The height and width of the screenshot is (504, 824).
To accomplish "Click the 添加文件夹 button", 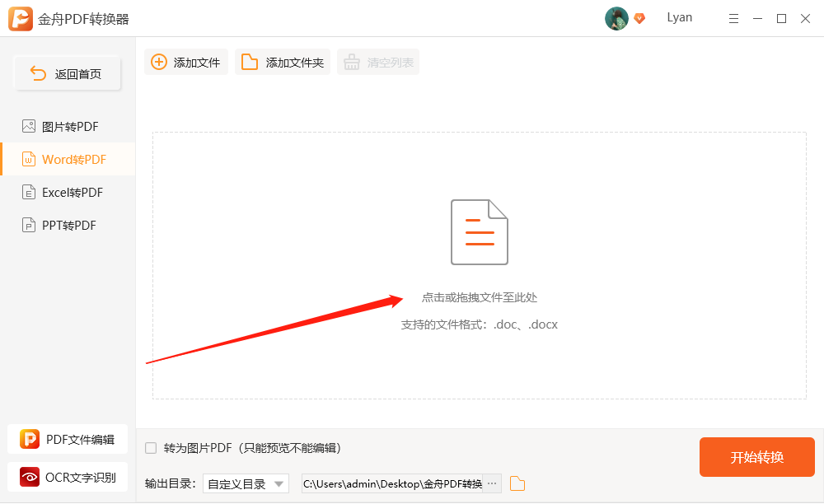I will point(283,62).
